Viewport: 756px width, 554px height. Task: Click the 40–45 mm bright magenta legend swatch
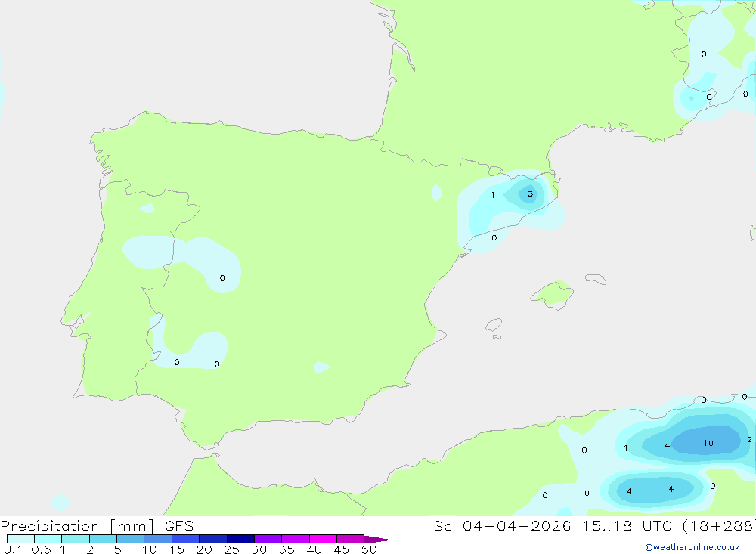323,539
